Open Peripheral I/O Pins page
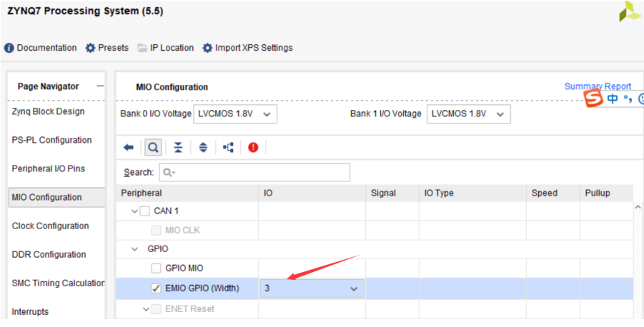 click(x=49, y=168)
